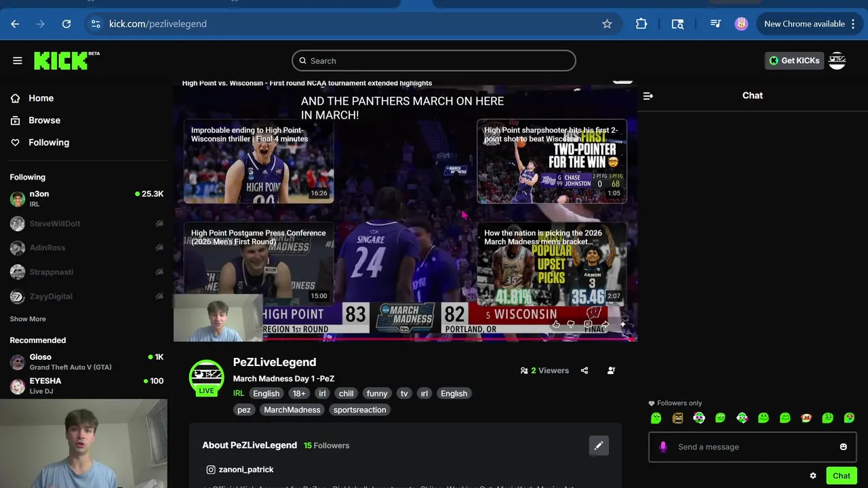Select the IRL category link
This screenshot has width=868, height=488.
[239, 393]
